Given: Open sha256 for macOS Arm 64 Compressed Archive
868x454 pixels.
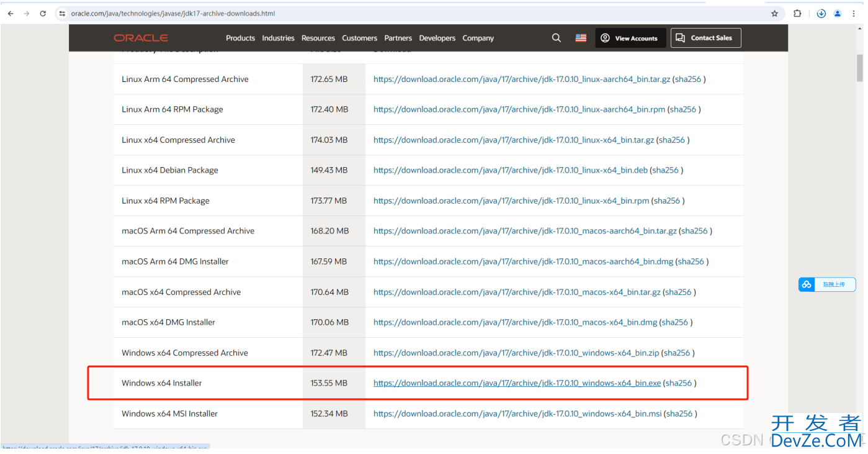Looking at the screenshot, I should [x=695, y=231].
